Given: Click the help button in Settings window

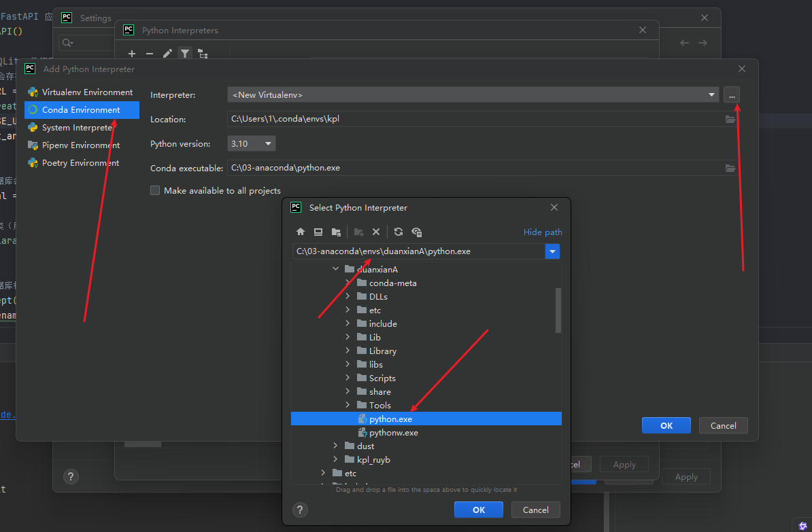Looking at the screenshot, I should click(x=71, y=477).
